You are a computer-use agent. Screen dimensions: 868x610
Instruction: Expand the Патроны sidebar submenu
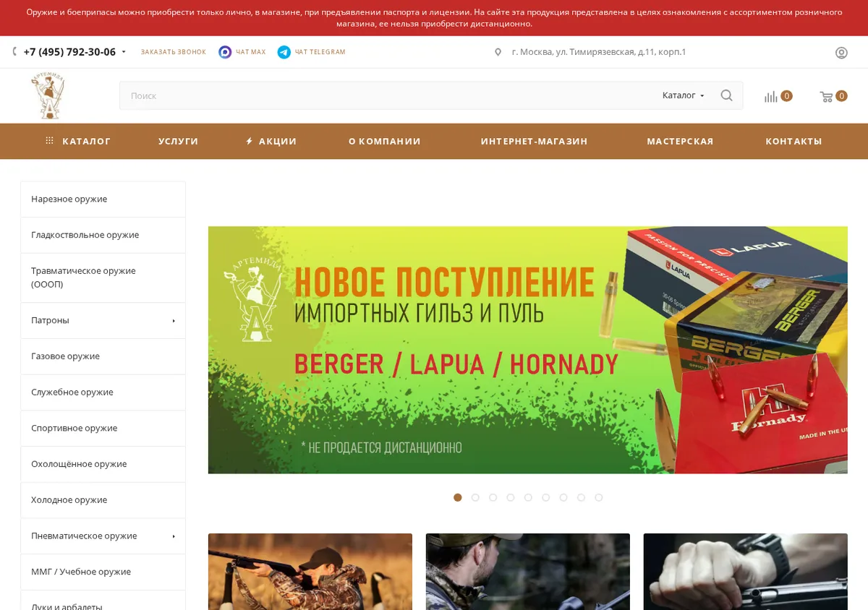point(174,321)
